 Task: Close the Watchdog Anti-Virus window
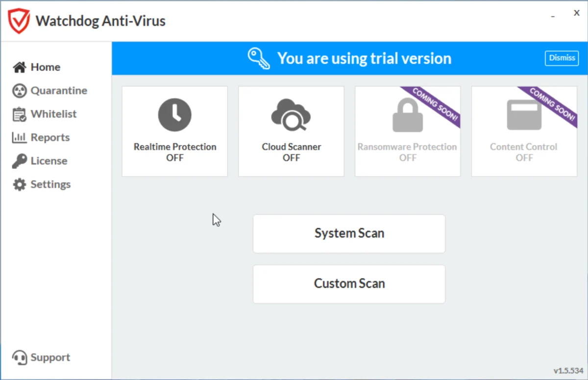[x=577, y=14]
